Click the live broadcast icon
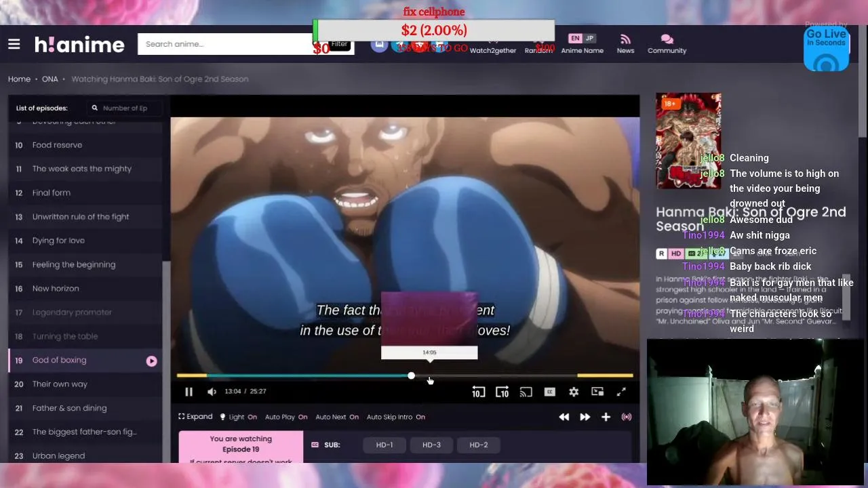This screenshot has height=488, width=868. coord(627,417)
